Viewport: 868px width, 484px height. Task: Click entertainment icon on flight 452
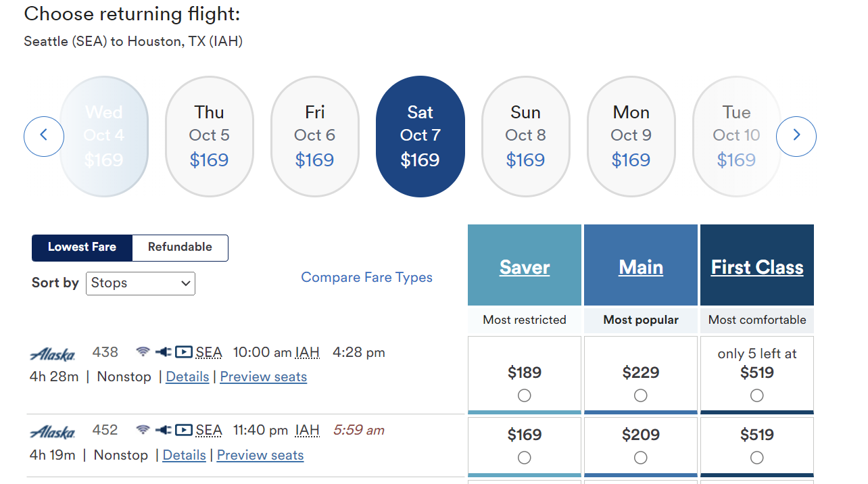tap(183, 430)
